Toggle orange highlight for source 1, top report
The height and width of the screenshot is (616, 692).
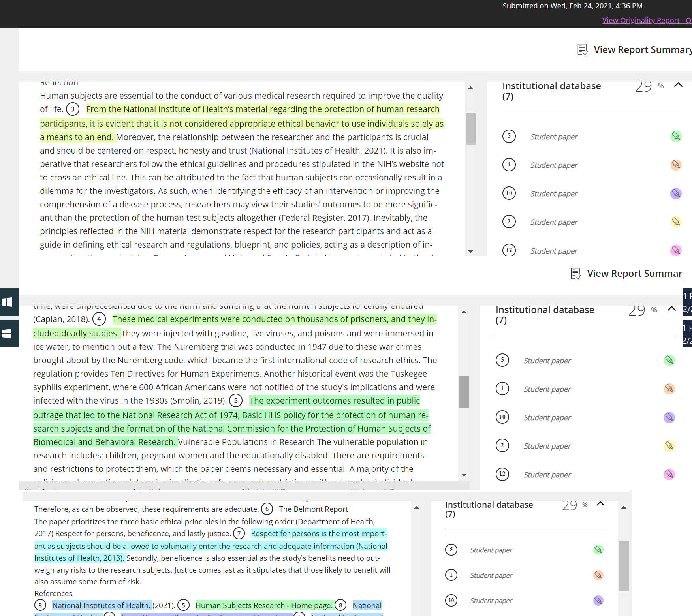click(x=676, y=165)
